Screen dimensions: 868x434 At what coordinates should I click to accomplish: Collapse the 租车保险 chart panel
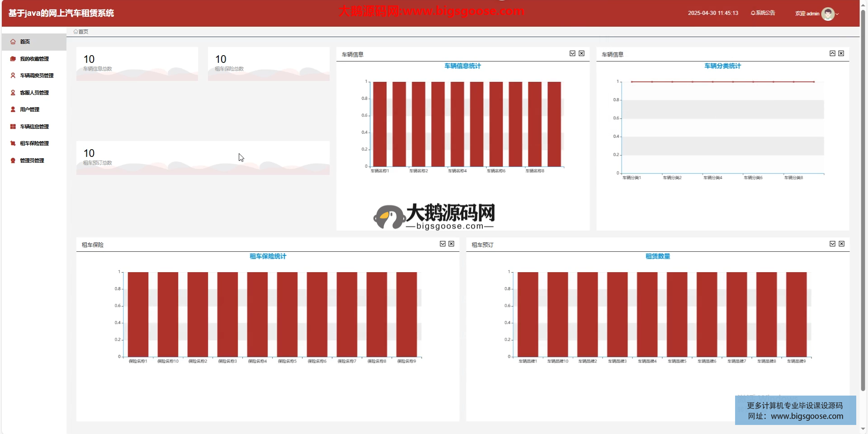pos(443,244)
